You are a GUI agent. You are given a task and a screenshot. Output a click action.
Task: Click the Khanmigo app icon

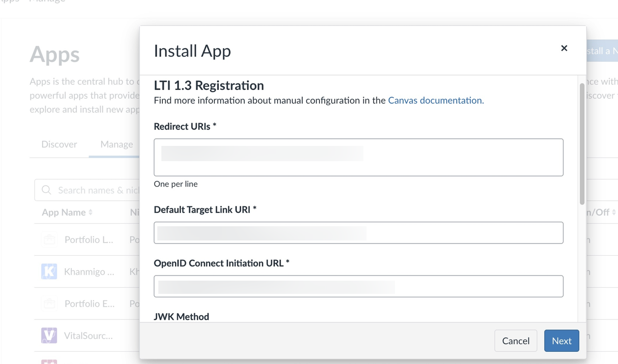coord(49,271)
